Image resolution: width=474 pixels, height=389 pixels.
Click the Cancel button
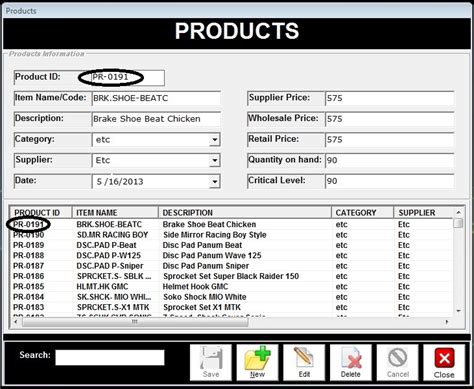point(397,362)
